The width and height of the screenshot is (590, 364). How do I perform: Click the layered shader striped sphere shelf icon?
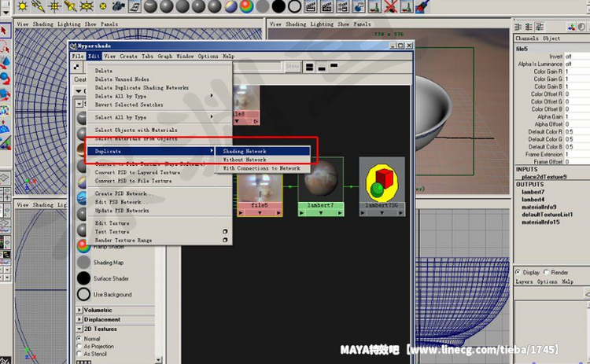point(231,6)
